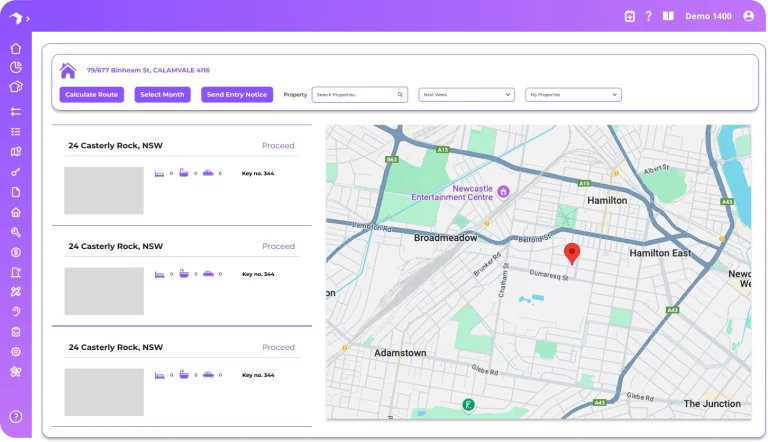Open the key icon in sidebar
This screenshot has height=442, width=768.
pyautogui.click(x=16, y=172)
